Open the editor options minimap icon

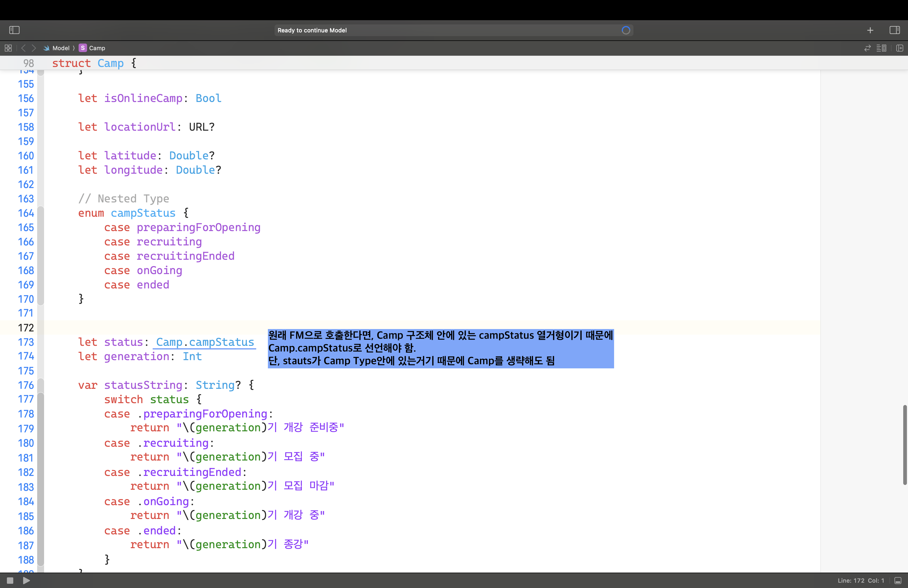(881, 48)
